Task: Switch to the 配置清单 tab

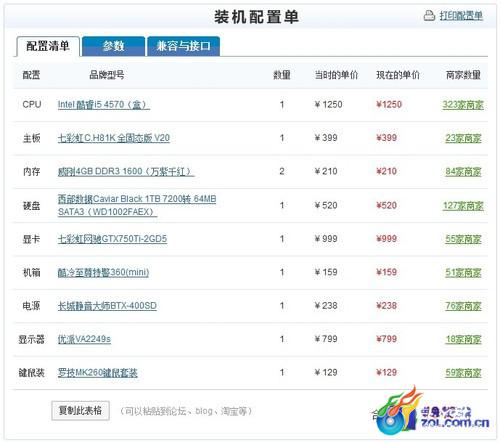Action: tap(48, 46)
